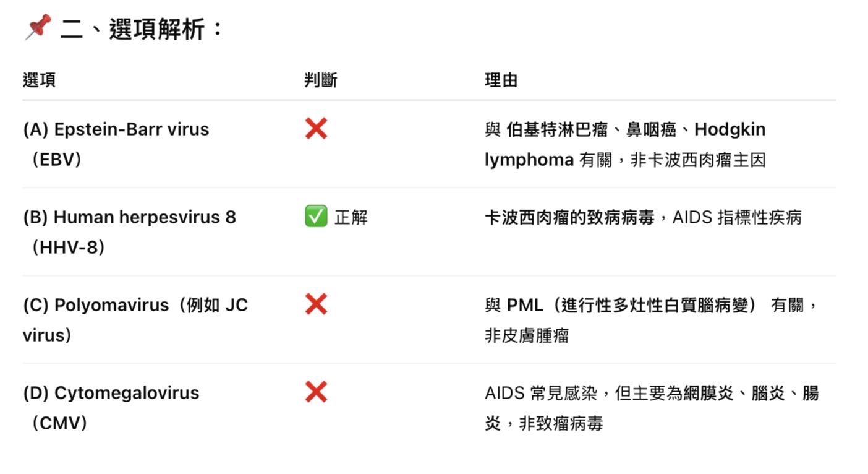Click the green checkmark in the HHV-8 row

click(x=316, y=217)
